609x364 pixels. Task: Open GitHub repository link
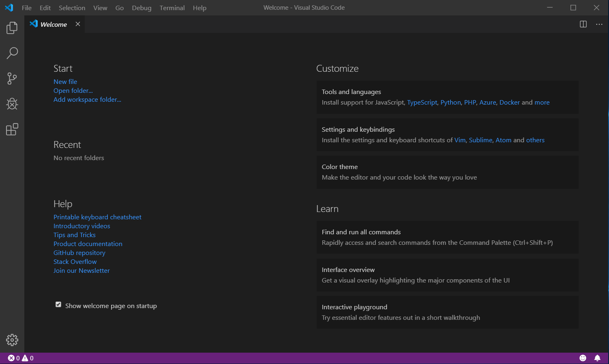[x=79, y=253]
